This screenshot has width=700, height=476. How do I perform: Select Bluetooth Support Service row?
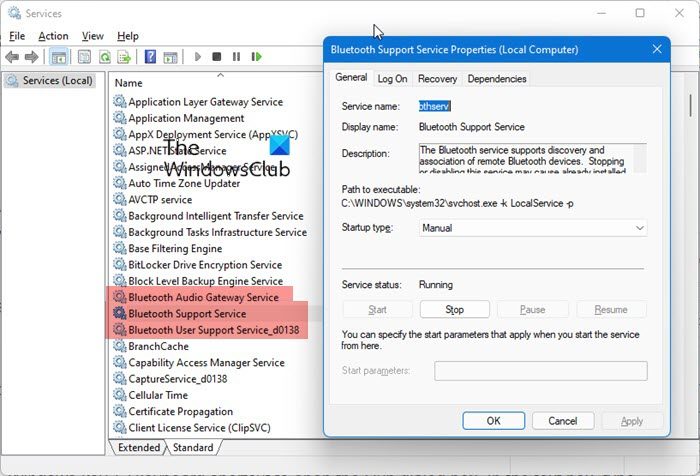(x=180, y=314)
